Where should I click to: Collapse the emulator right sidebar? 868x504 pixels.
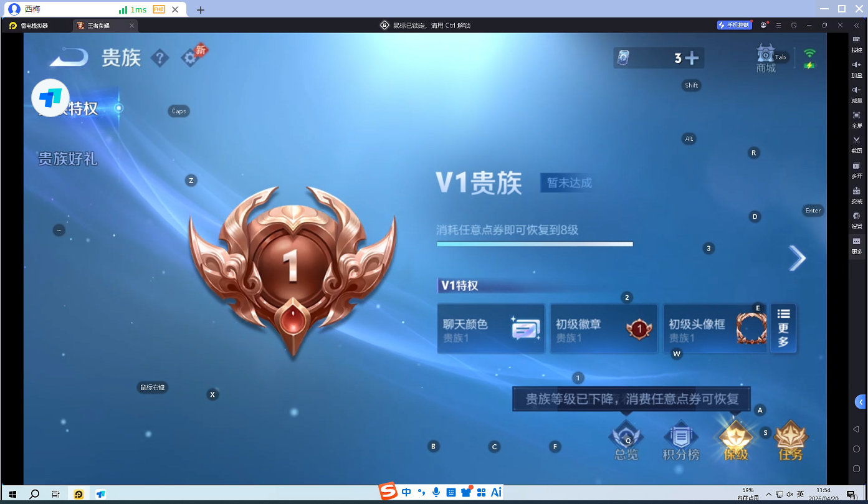pyautogui.click(x=857, y=25)
